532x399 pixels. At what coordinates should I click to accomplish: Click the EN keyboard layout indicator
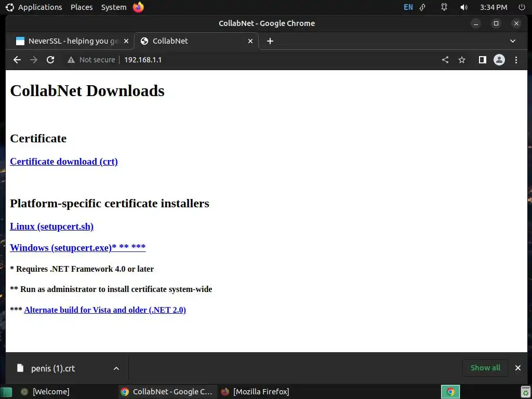pos(408,7)
